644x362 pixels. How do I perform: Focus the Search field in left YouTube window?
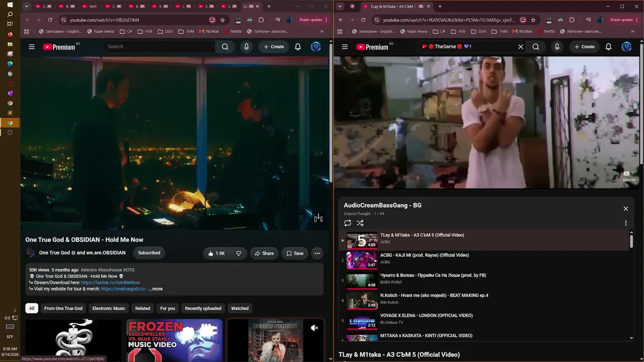point(159,47)
